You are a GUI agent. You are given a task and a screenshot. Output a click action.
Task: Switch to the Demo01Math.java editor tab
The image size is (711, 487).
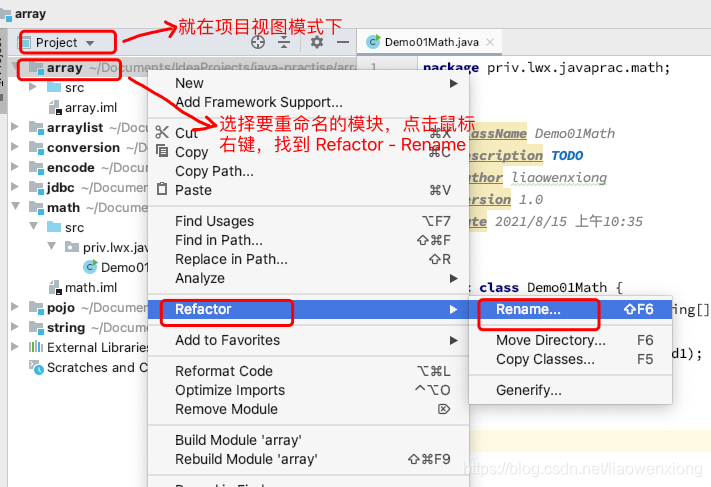[x=430, y=42]
